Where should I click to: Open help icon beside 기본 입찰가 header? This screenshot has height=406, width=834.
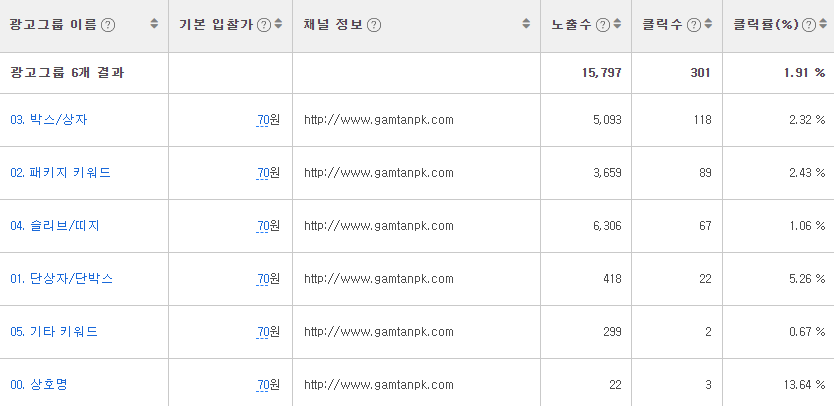(264, 25)
